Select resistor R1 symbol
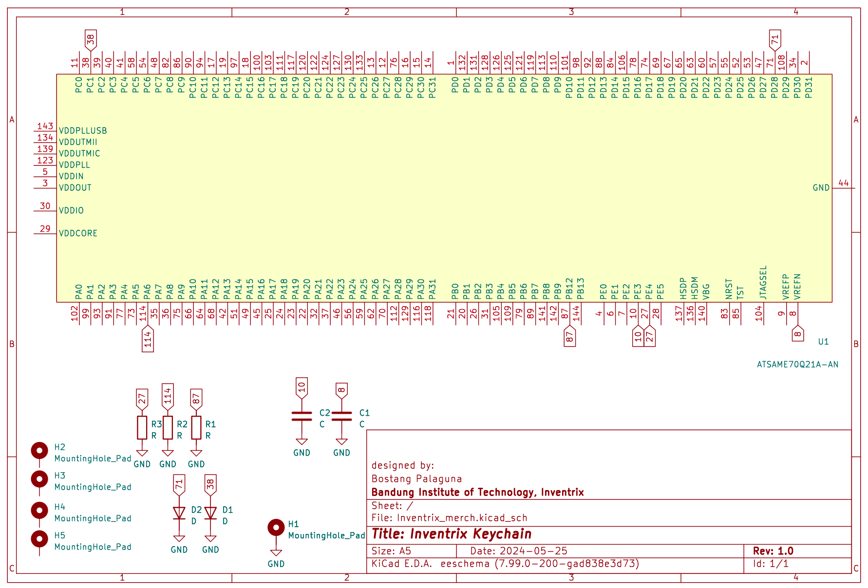Viewport: 868px width, 588px height. click(x=196, y=428)
